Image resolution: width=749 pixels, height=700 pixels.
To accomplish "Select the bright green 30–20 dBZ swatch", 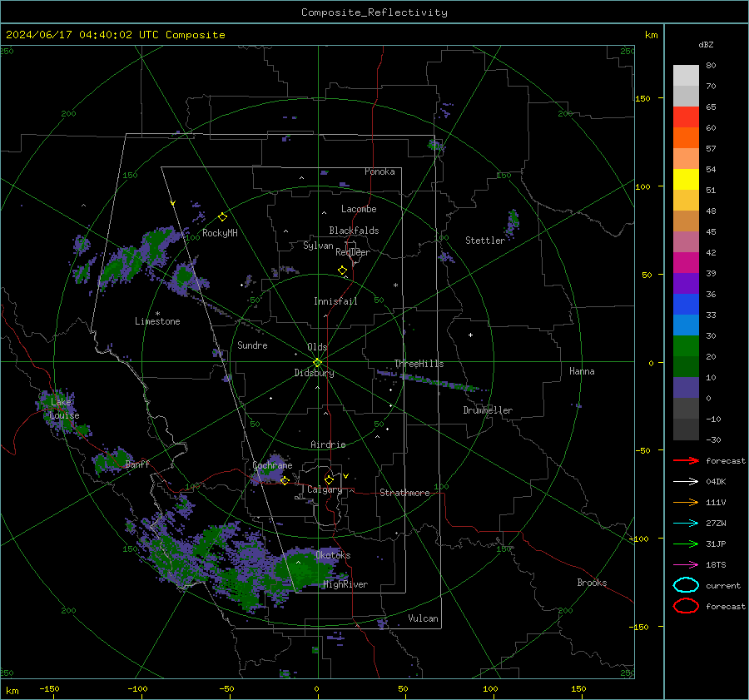I will 686,345.
